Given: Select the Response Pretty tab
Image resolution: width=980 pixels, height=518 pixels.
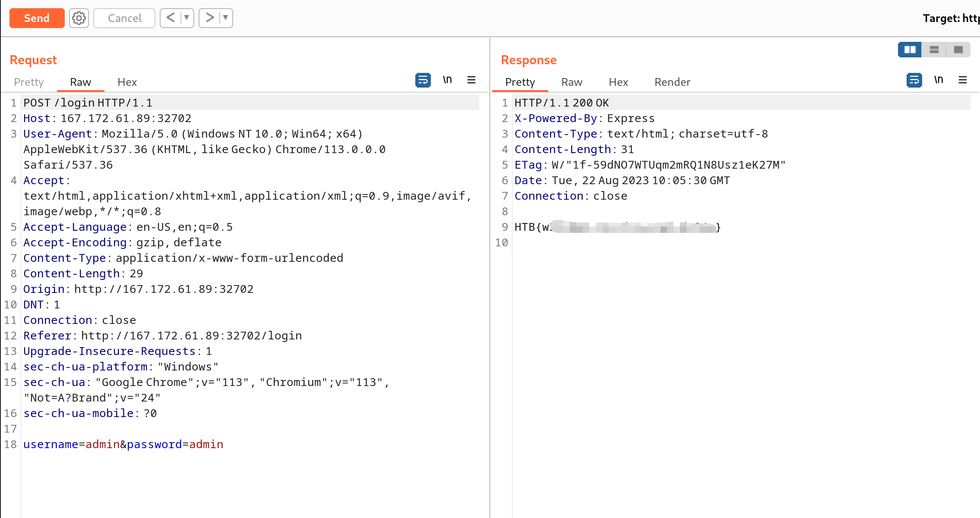Looking at the screenshot, I should [520, 82].
